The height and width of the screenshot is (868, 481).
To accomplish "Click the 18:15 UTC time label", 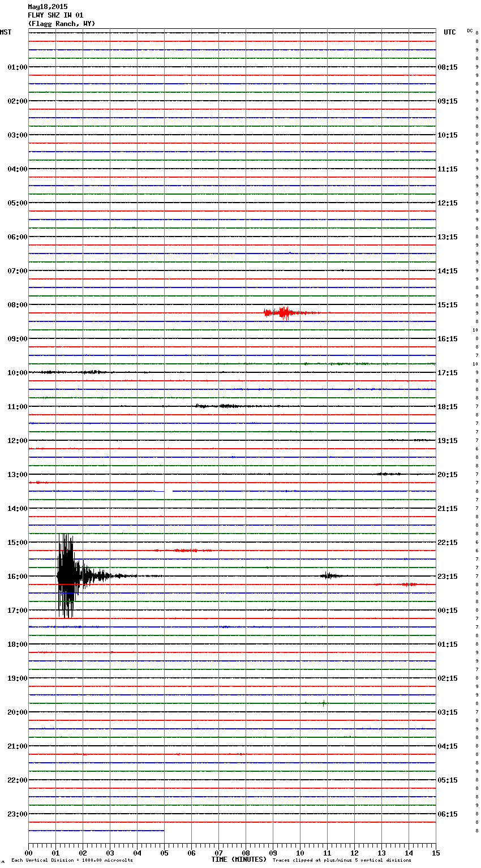I will [448, 407].
